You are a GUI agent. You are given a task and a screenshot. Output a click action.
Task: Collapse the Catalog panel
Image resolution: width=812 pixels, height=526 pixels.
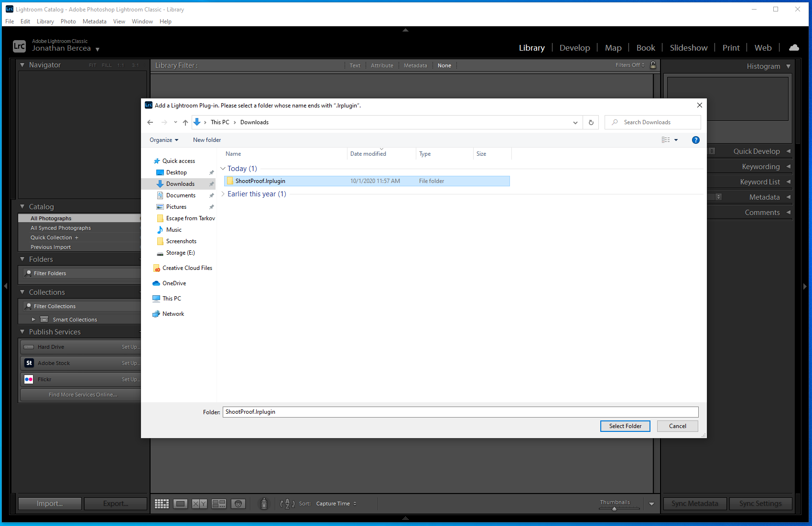[22, 207]
